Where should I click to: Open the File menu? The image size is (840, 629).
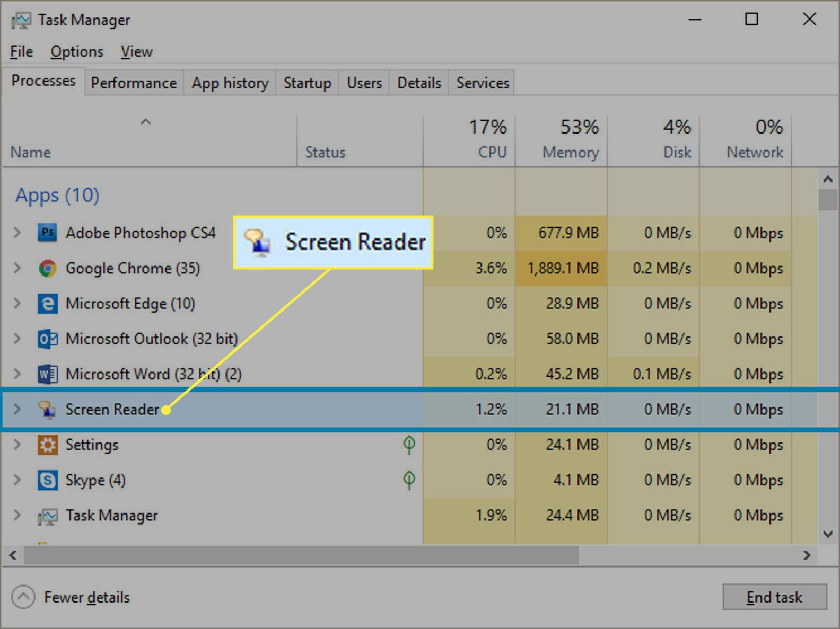click(21, 51)
